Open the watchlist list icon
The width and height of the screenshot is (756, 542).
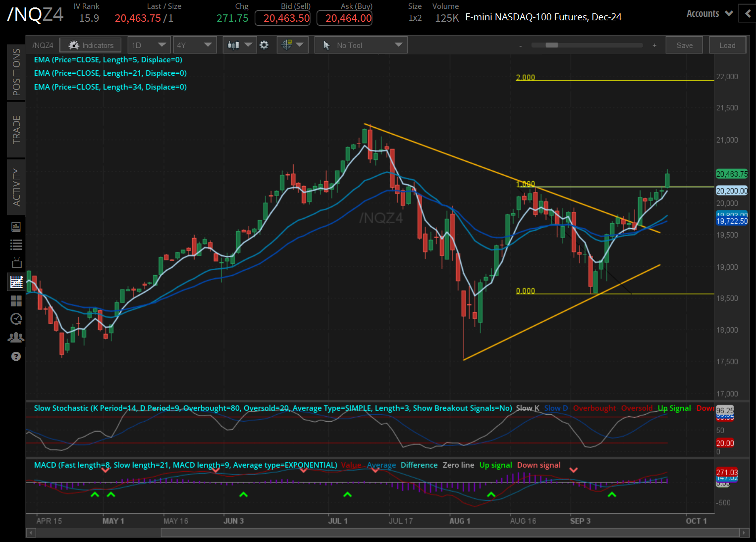[16, 245]
